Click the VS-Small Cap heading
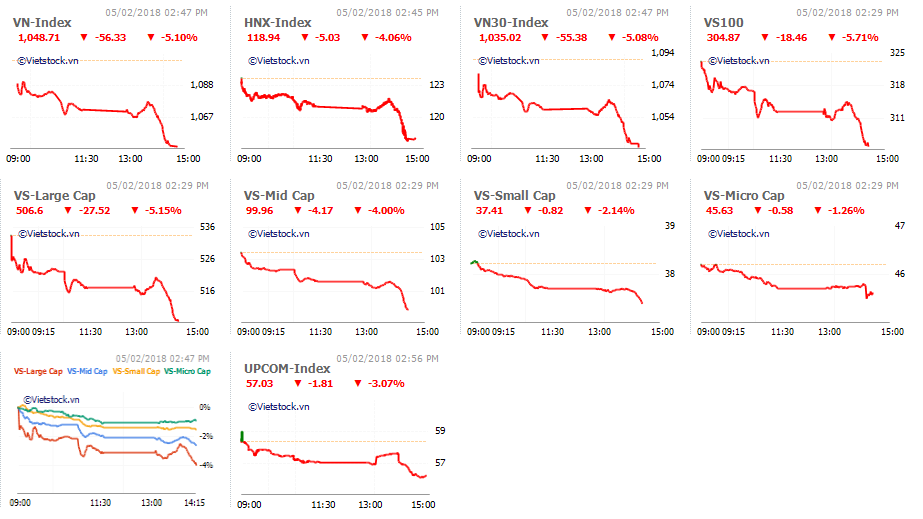Image resolution: width=923 pixels, height=519 pixels. point(514,196)
